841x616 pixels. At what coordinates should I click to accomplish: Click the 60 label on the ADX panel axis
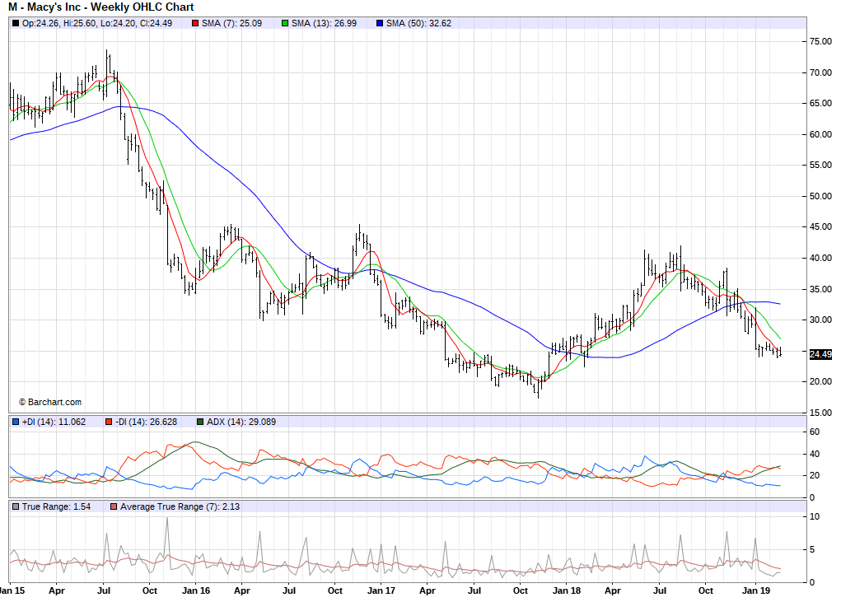[814, 432]
